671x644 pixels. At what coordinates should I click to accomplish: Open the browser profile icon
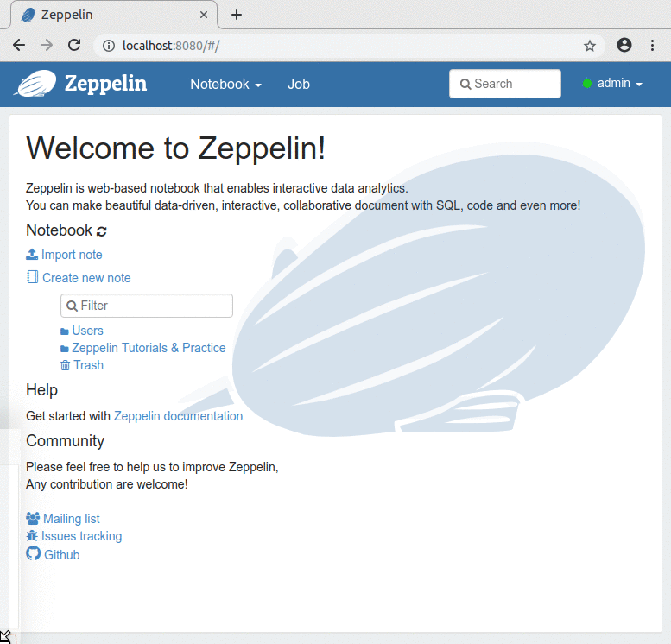point(624,46)
